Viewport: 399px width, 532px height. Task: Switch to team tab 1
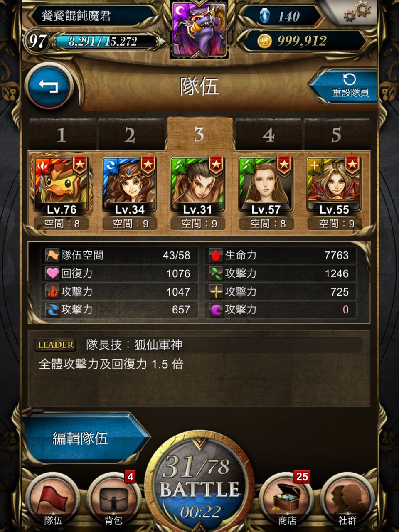point(62,135)
